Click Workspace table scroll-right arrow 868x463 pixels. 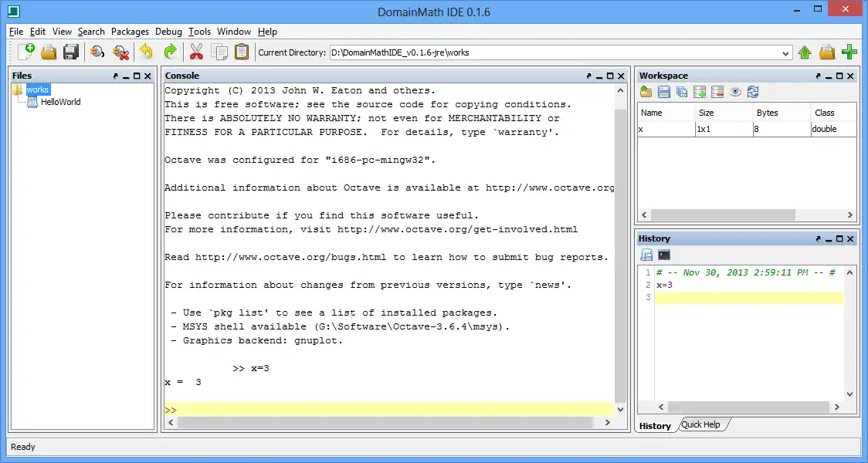(850, 215)
